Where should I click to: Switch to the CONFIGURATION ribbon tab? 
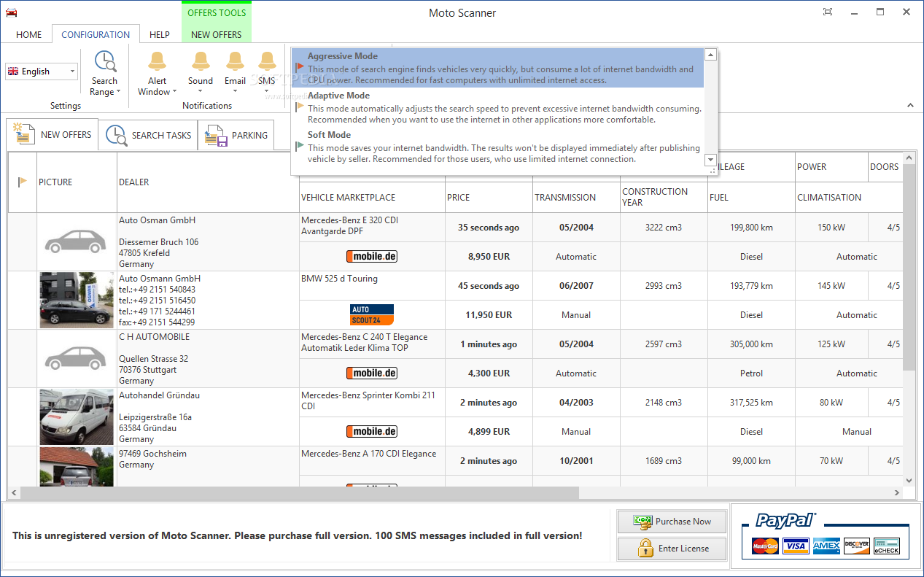[x=96, y=34]
